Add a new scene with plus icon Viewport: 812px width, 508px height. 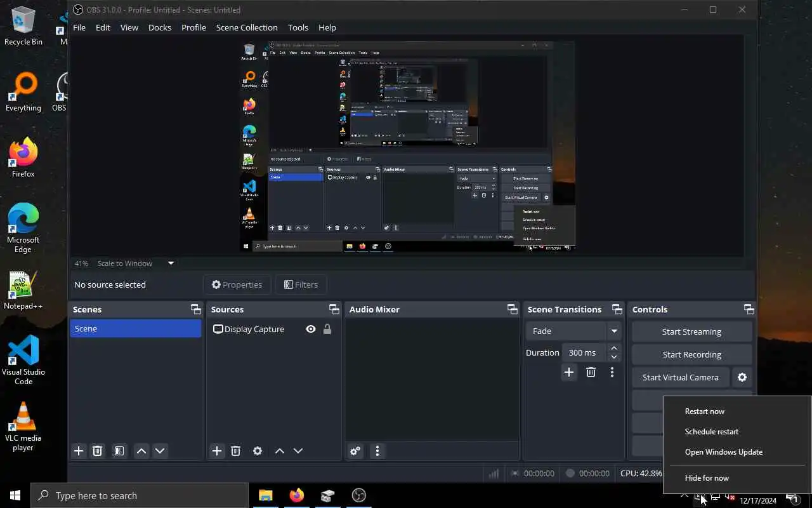[79, 451]
